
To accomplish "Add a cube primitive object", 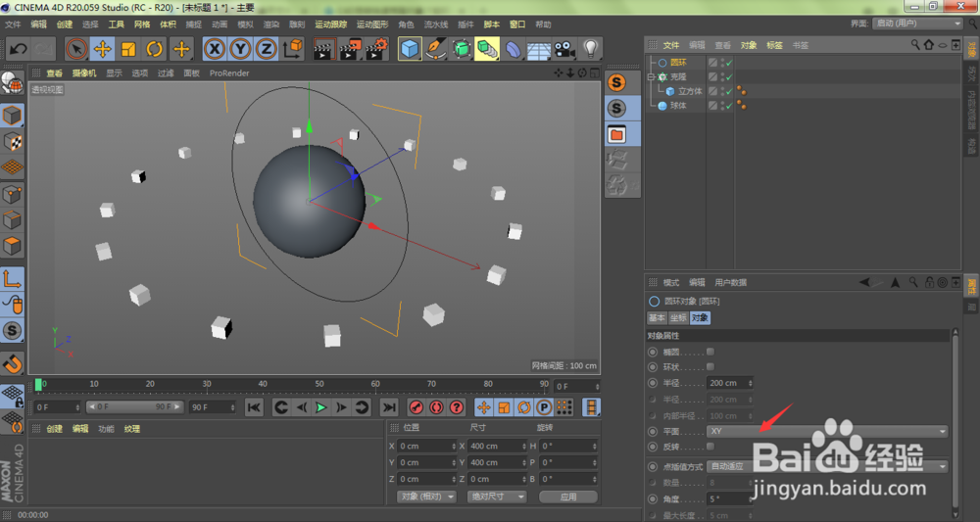I will [x=410, y=49].
